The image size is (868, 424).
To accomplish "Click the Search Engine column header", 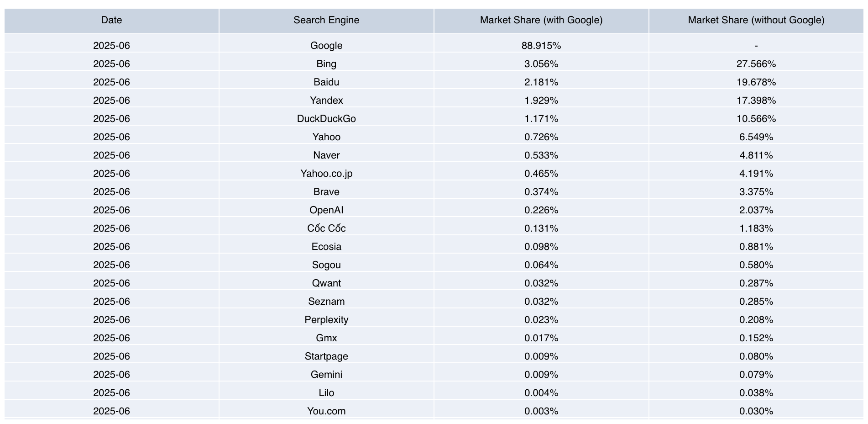I will pos(326,20).
